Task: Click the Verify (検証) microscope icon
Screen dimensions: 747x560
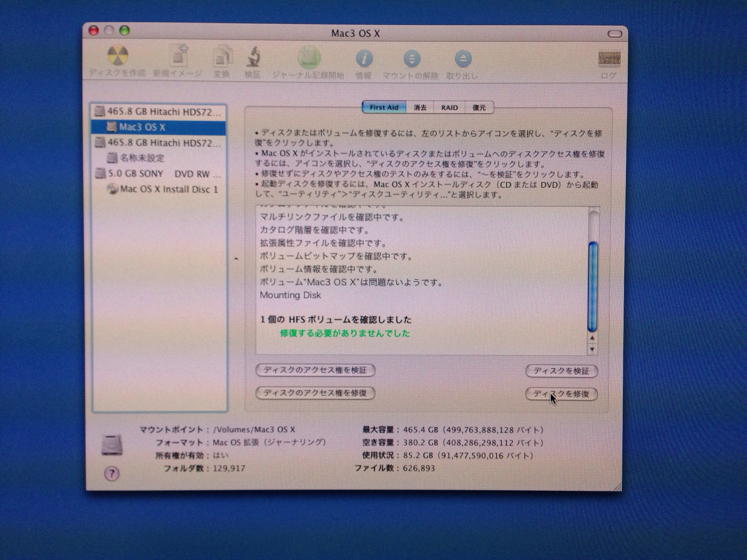Action: coord(253,56)
